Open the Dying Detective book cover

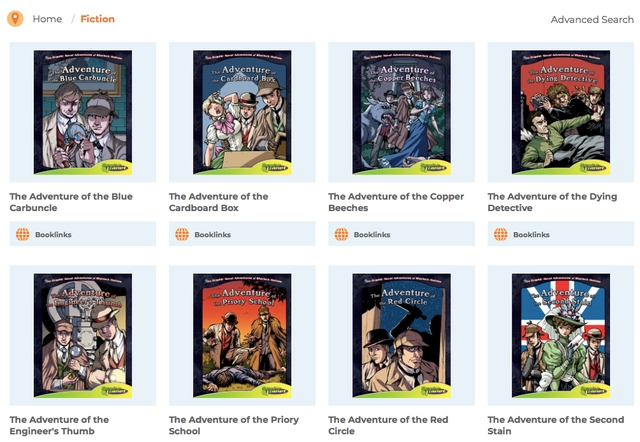(x=561, y=112)
